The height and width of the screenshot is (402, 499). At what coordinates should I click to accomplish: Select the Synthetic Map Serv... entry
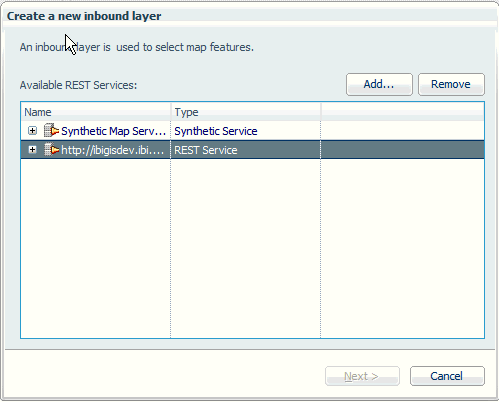click(113, 131)
